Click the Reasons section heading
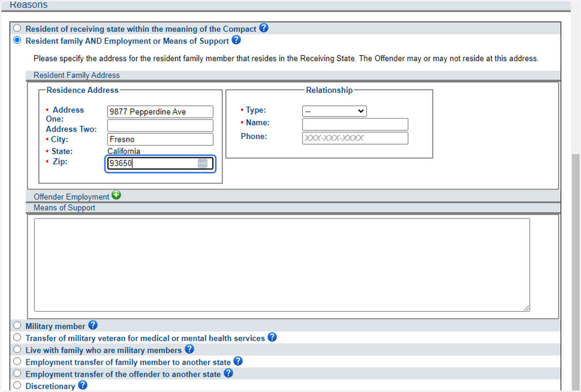This screenshot has height=392, width=581. tap(29, 5)
